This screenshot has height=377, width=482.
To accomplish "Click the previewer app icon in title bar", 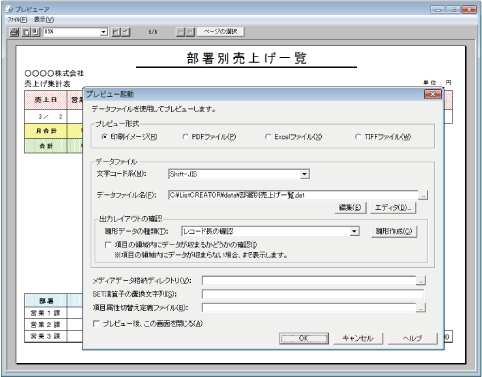I will 9,9.
